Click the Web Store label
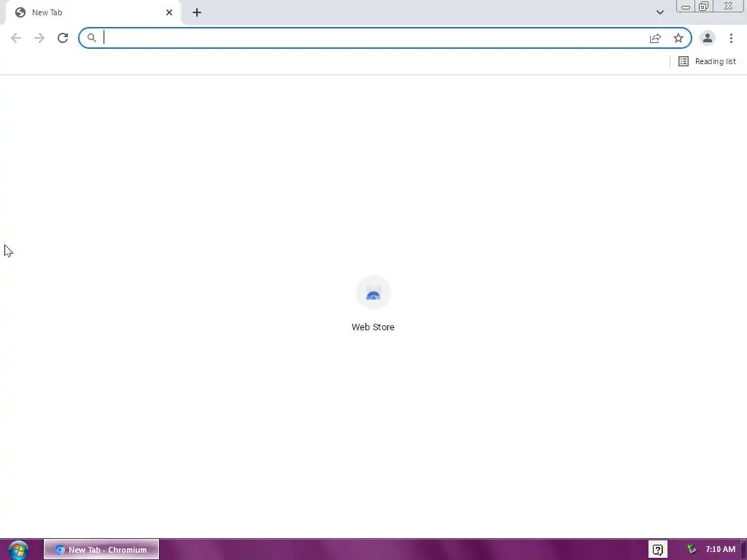 click(373, 327)
